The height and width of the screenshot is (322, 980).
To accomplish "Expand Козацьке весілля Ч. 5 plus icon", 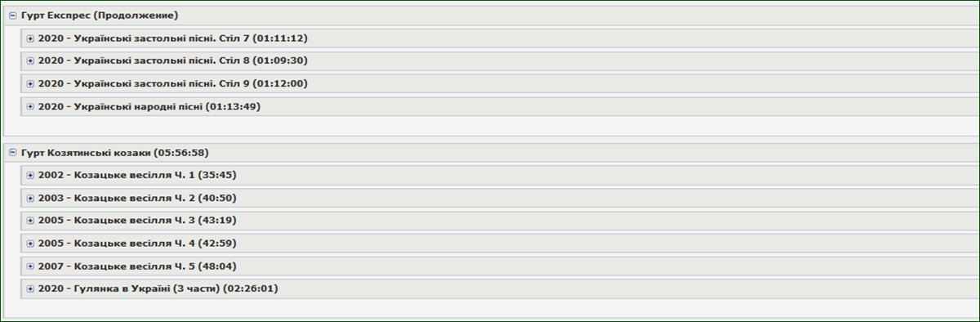I will coord(30,266).
